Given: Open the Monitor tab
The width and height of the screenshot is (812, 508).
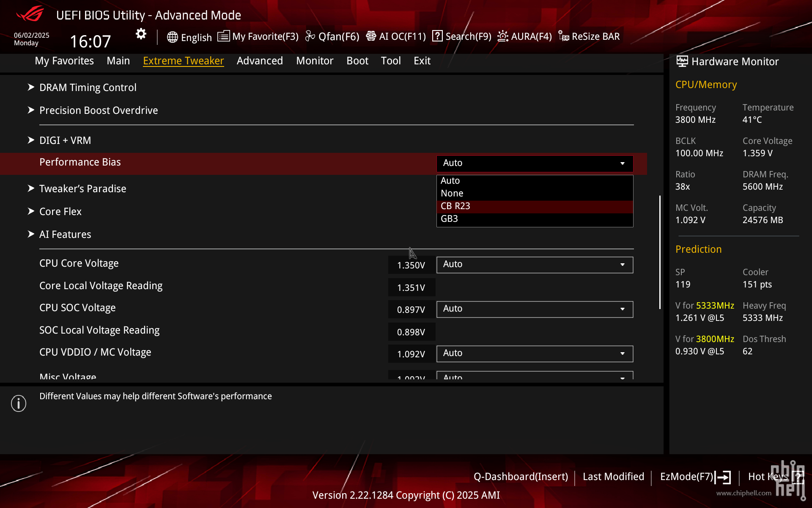Looking at the screenshot, I should point(315,61).
